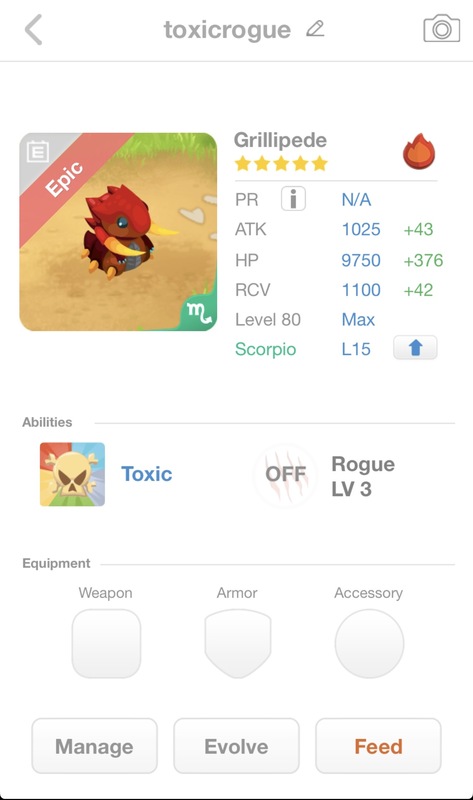Viewport: 473px width, 800px height.
Task: Open the Grillipede portrait thumbnail
Action: 118,232
